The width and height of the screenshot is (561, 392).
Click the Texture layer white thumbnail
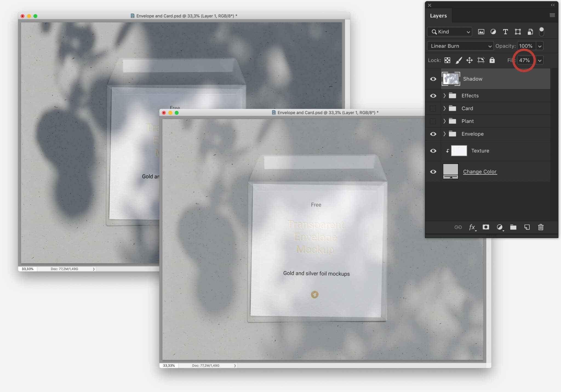[x=459, y=151]
